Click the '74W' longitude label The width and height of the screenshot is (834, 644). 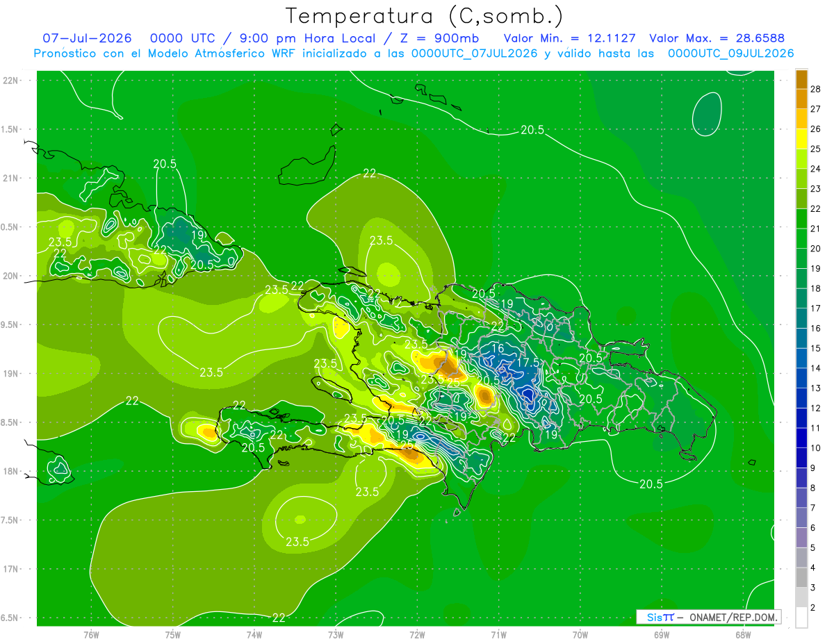pyautogui.click(x=254, y=635)
